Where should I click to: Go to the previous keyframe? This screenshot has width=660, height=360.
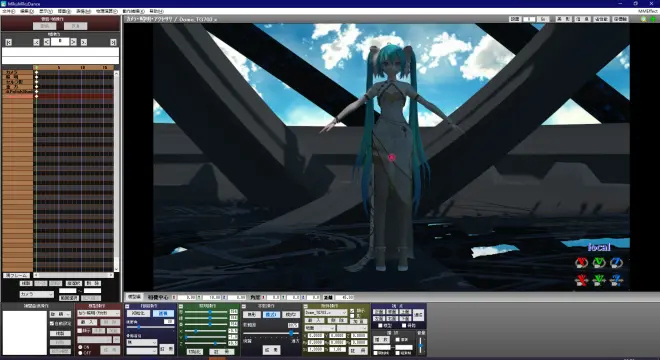tap(36, 42)
